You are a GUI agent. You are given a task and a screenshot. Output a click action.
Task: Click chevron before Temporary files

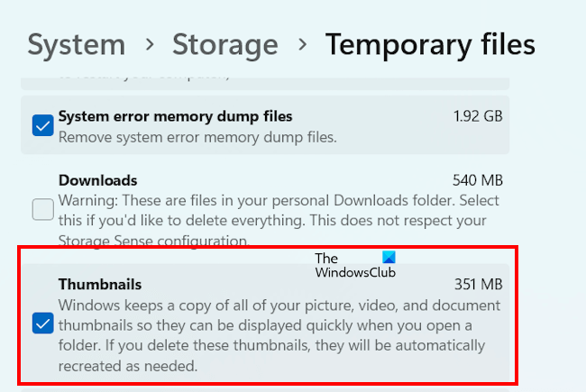point(302,45)
